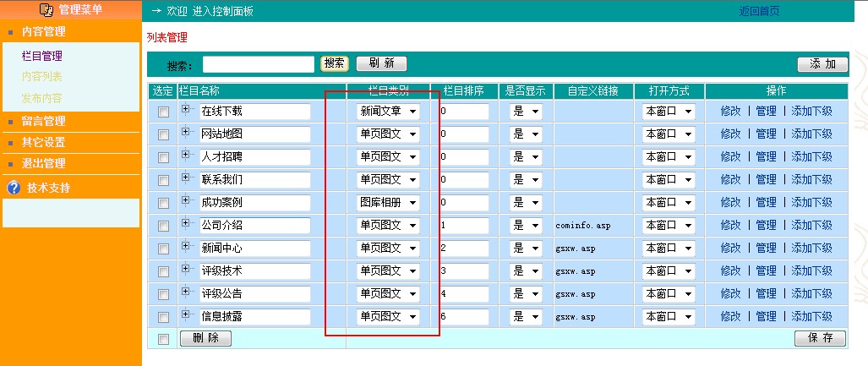Check the box for 联系我们 row

[x=163, y=181]
